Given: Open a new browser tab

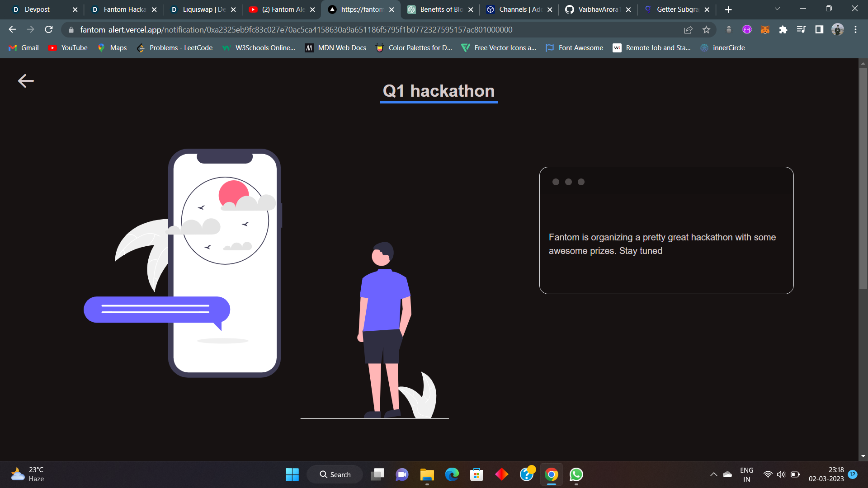Looking at the screenshot, I should pyautogui.click(x=728, y=9).
